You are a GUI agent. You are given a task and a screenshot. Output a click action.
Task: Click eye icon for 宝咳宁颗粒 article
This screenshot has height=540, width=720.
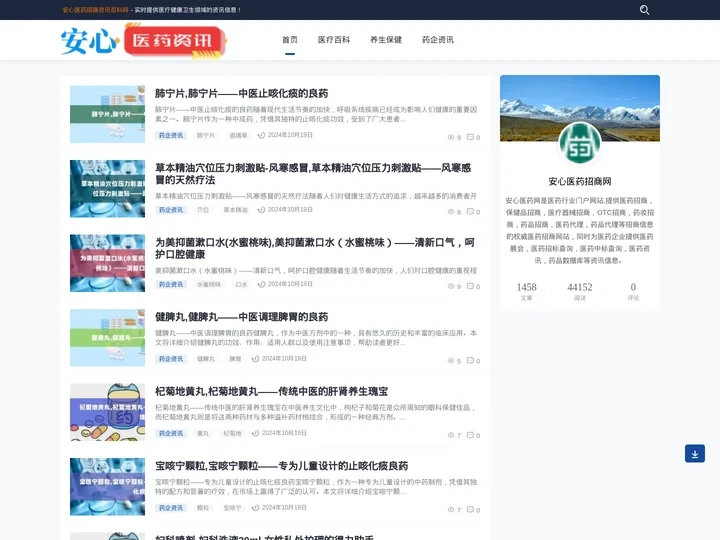tap(451, 509)
